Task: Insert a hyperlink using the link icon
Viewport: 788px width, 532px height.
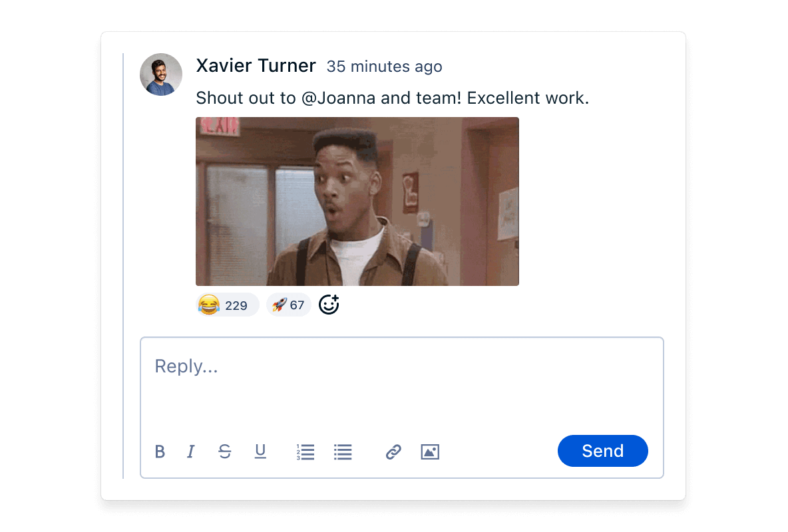Action: pos(392,451)
